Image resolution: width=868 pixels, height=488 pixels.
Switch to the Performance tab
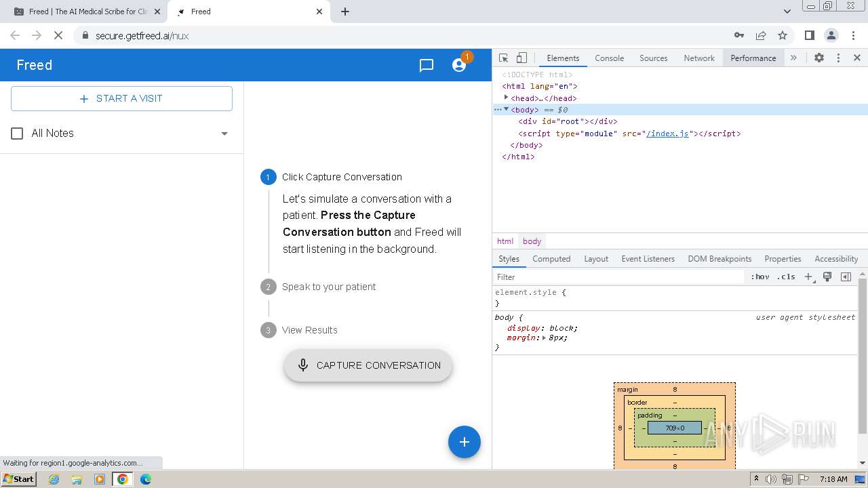coord(753,58)
